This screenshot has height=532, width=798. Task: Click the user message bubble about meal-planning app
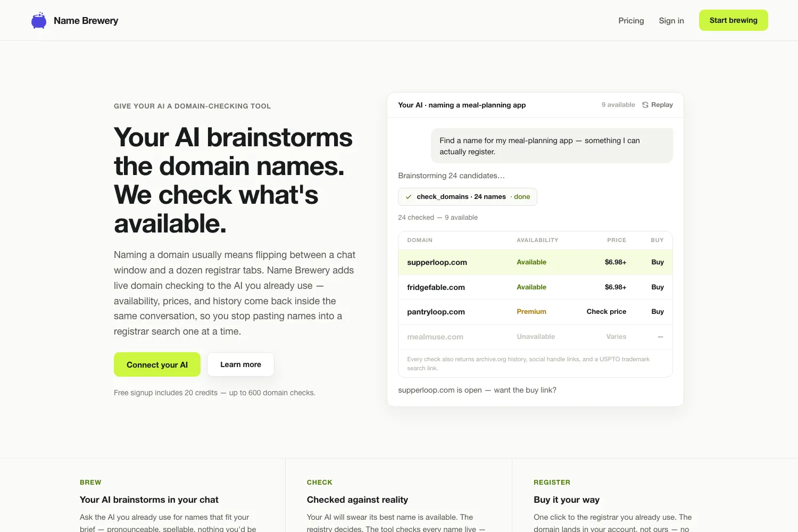point(552,146)
